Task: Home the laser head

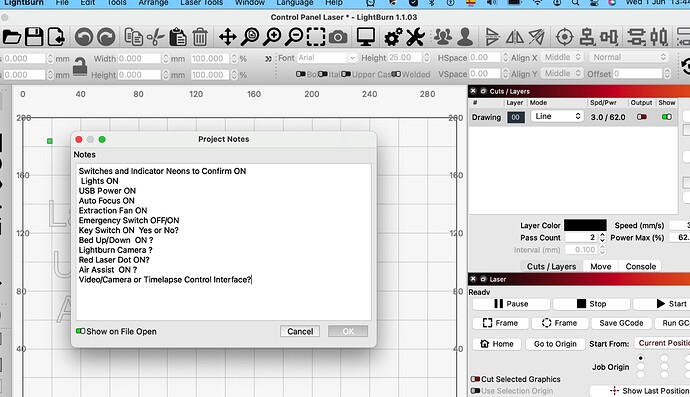Action: 497,344
